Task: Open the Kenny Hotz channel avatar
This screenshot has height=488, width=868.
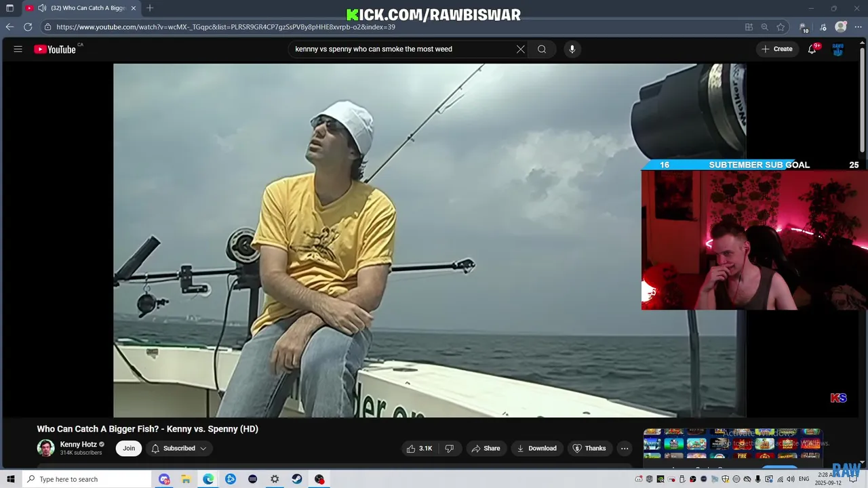Action: click(x=45, y=448)
